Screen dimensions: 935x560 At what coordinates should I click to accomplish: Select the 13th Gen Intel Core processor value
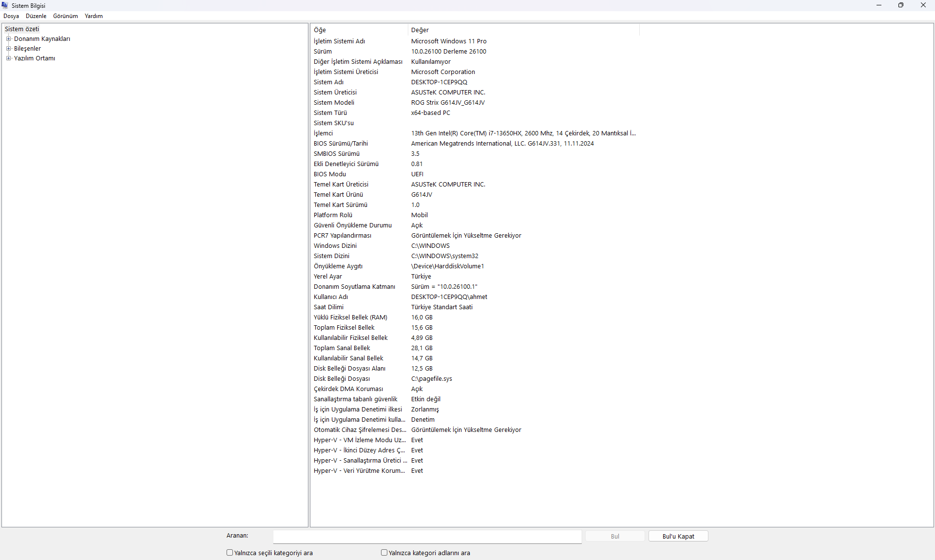[523, 133]
